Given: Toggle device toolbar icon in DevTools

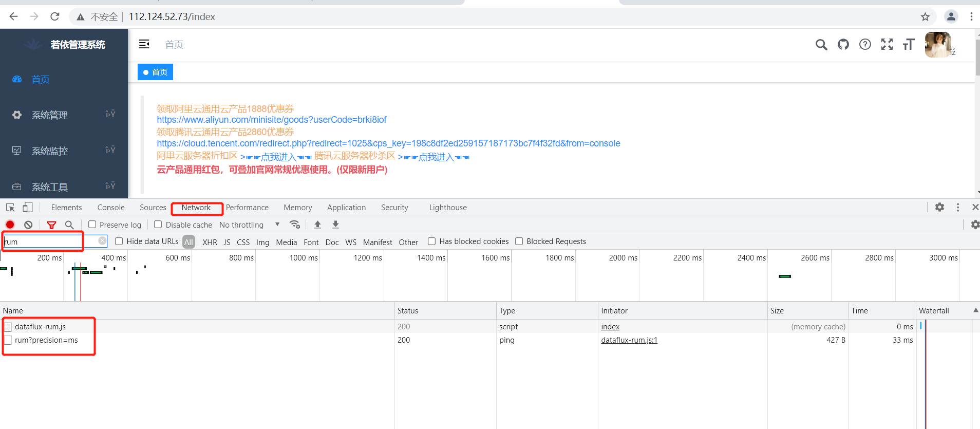Looking at the screenshot, I should 27,207.
